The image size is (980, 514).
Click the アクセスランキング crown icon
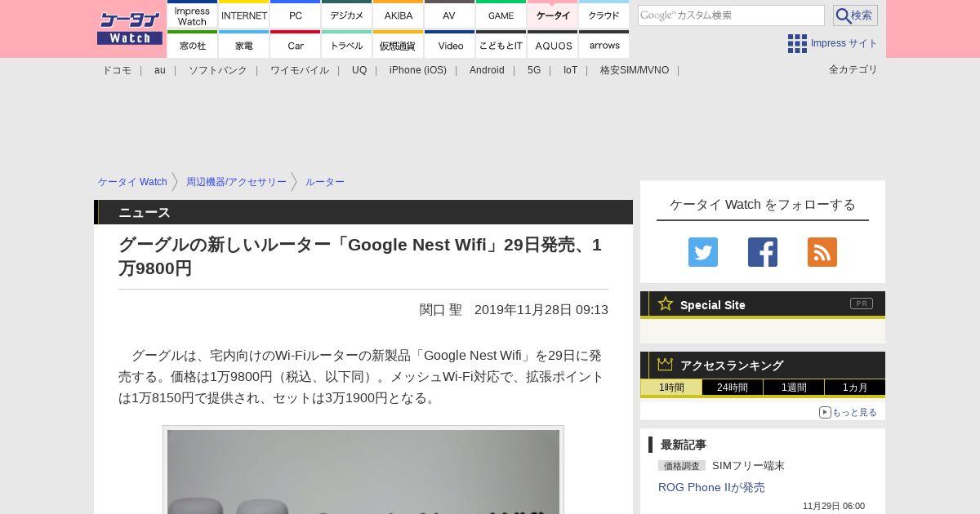[665, 365]
